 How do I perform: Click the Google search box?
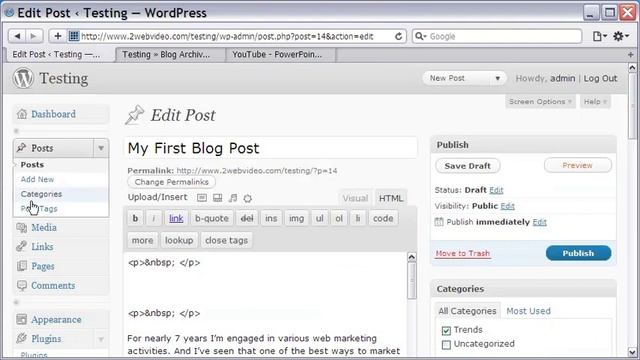point(497,36)
